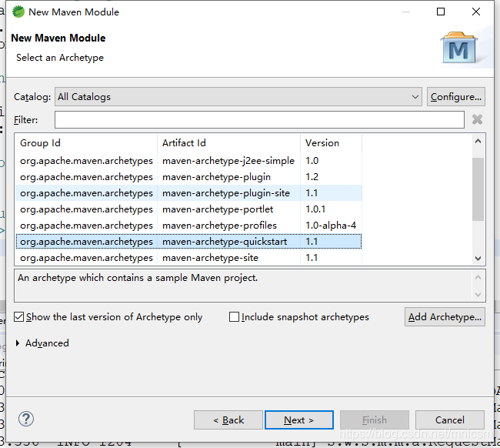
Task: Select the maven-archetype-quickstart row
Action: (188, 242)
